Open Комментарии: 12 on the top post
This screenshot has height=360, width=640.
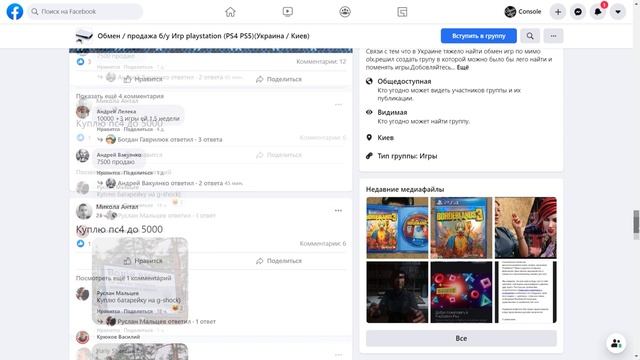(x=321, y=62)
